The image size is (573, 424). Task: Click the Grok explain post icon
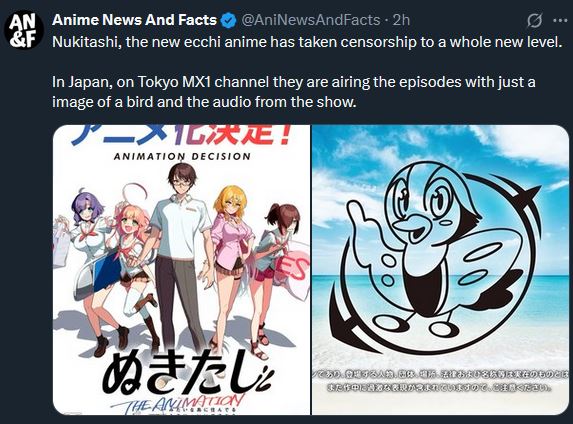pyautogui.click(x=534, y=20)
